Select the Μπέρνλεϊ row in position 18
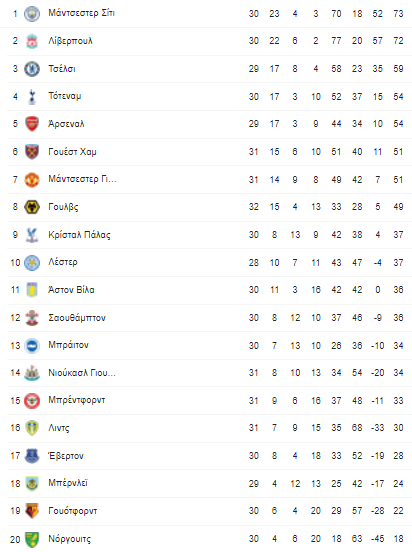The width and height of the screenshot is (412, 552). [x=209, y=483]
